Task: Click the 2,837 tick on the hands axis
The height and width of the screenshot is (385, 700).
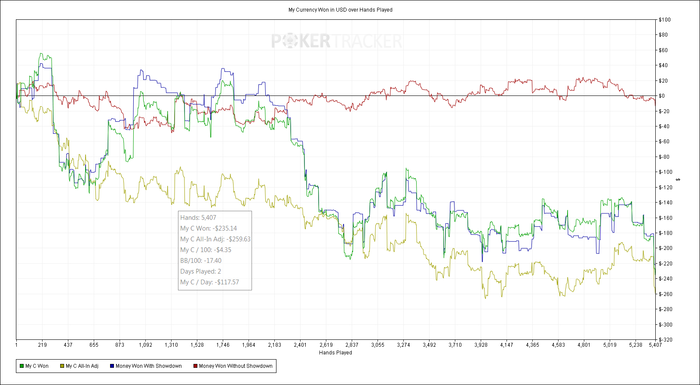Action: click(x=352, y=345)
